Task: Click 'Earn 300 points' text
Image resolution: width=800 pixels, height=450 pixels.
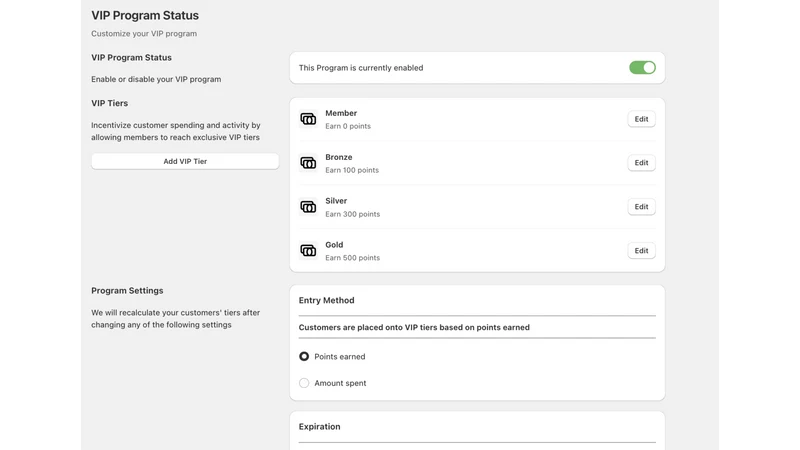Action: point(353,214)
